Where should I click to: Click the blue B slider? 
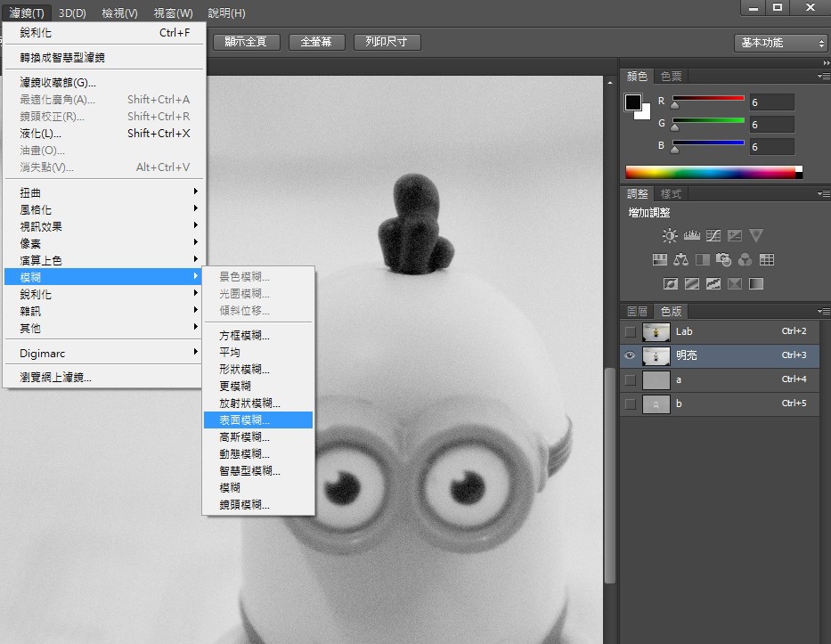[708, 143]
